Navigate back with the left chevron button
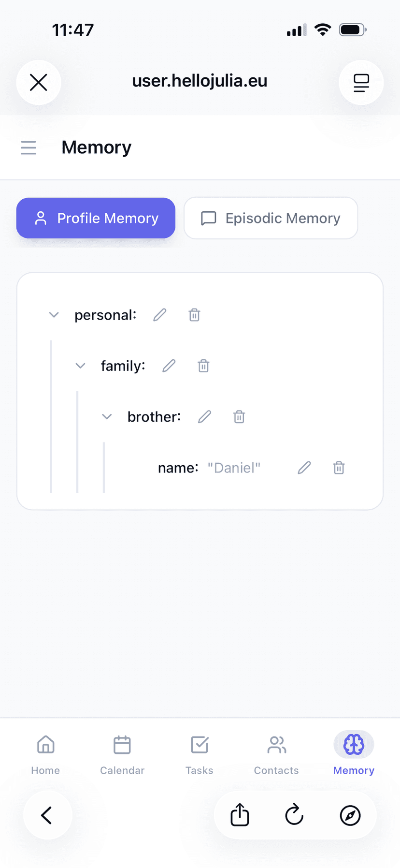The height and width of the screenshot is (868, 400). (x=47, y=815)
